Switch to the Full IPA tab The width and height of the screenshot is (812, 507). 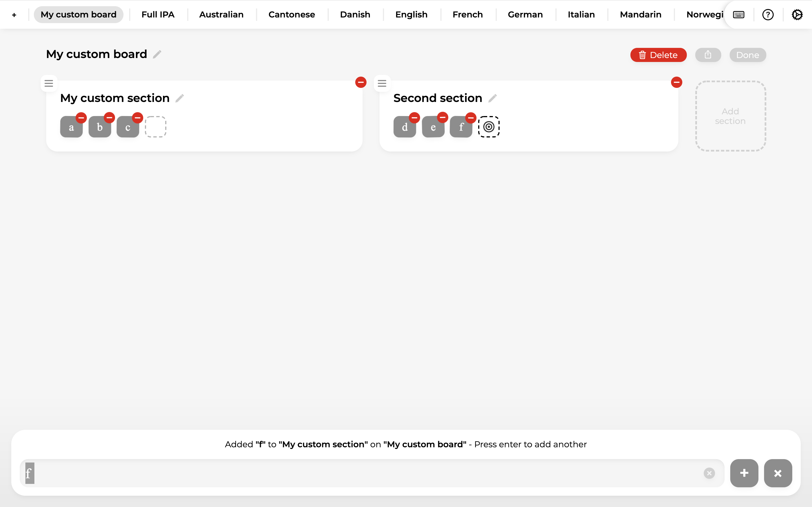(x=158, y=14)
